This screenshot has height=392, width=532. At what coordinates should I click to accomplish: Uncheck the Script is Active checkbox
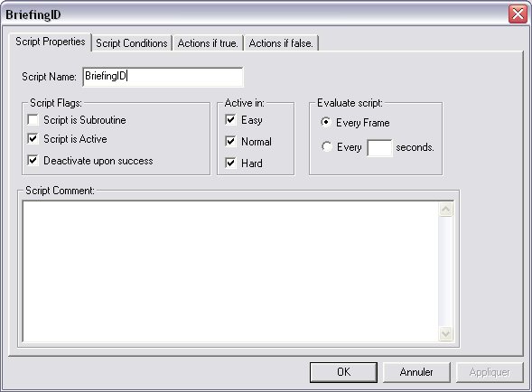coord(33,139)
